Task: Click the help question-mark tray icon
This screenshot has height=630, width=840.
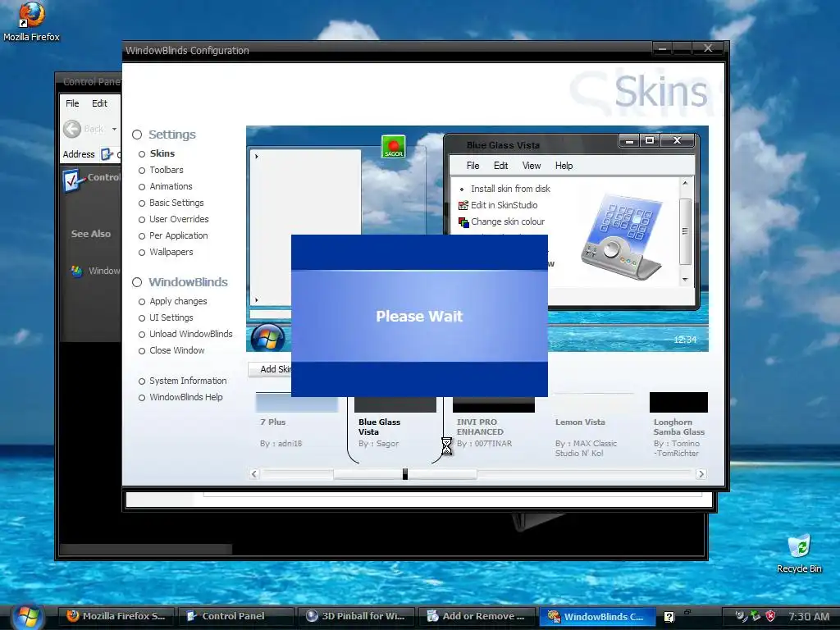Action: (669, 617)
